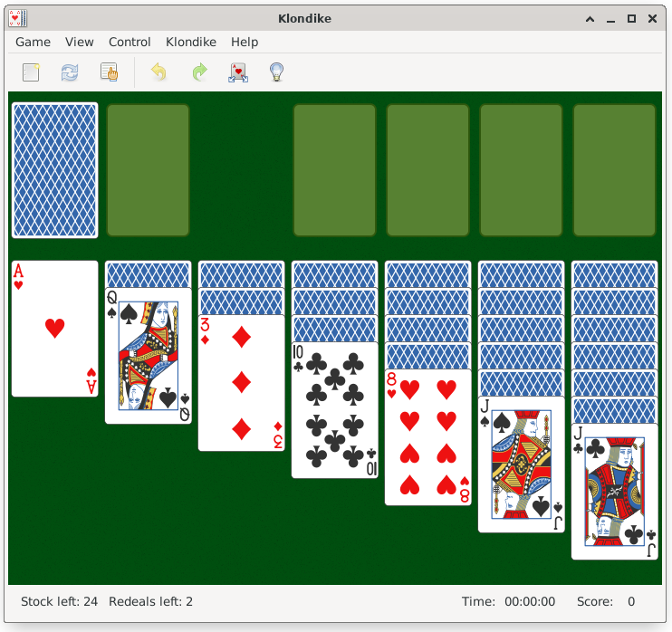Expand the Control menu
The height and width of the screenshot is (632, 672).
click(130, 42)
